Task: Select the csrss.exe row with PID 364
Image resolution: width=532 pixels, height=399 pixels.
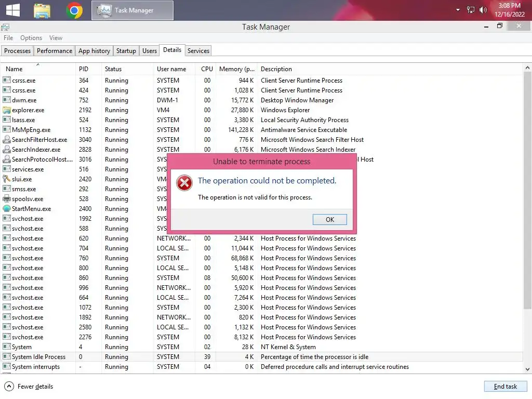Action: click(261, 81)
